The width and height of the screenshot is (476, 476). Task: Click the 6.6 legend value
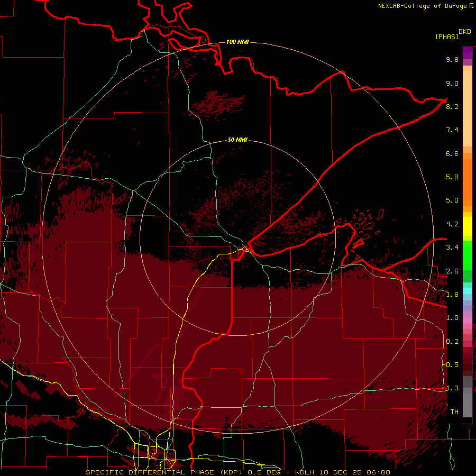pyautogui.click(x=452, y=153)
